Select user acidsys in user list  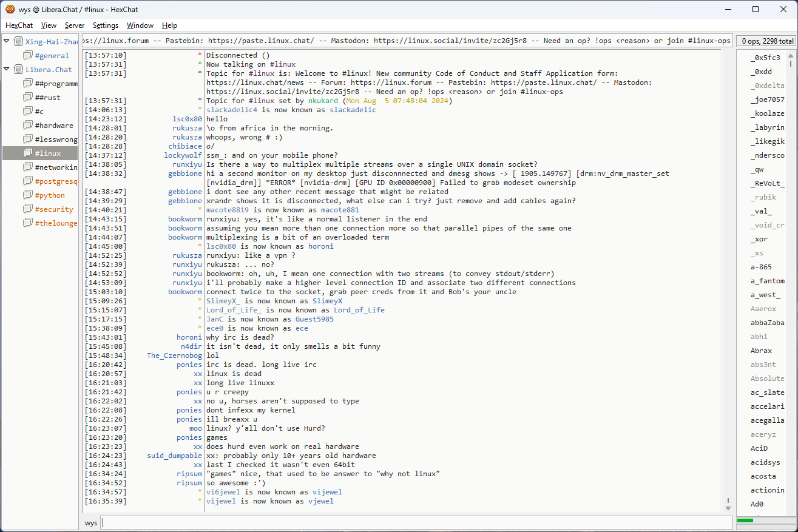click(x=765, y=462)
